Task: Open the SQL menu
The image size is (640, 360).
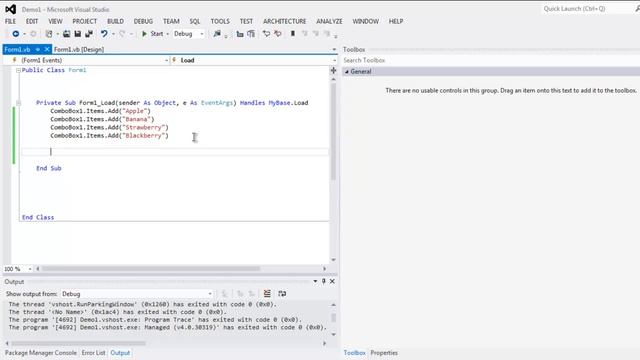Action: pyautogui.click(x=195, y=21)
